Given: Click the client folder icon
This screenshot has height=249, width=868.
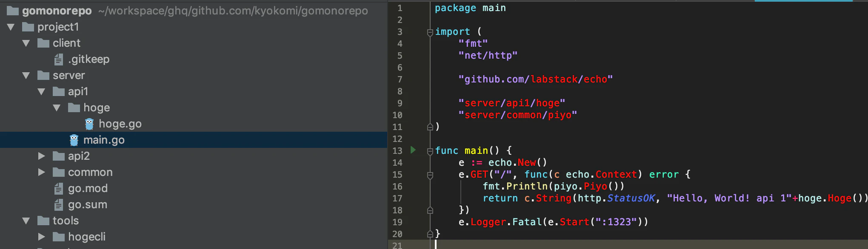Looking at the screenshot, I should 43,43.
